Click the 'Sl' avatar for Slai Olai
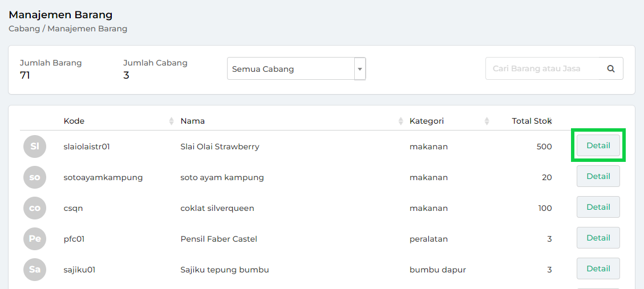The width and height of the screenshot is (644, 289). point(35,146)
